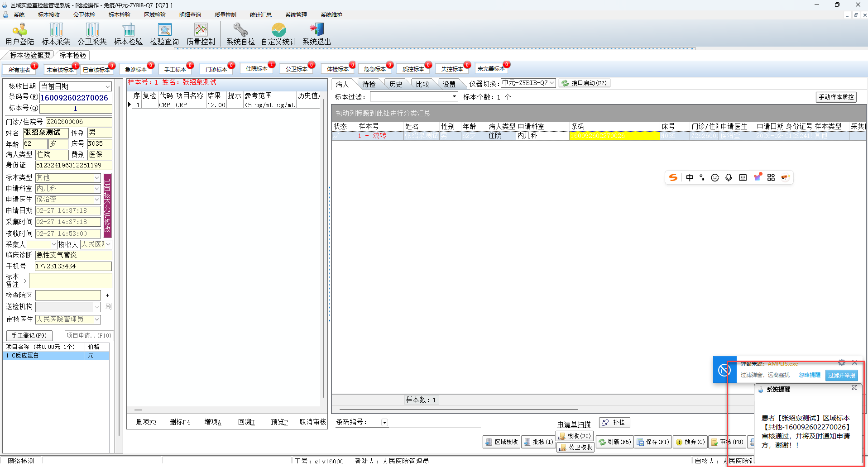Expand the 核收日期 dropdown
The height and width of the screenshot is (467, 868).
(108, 86)
